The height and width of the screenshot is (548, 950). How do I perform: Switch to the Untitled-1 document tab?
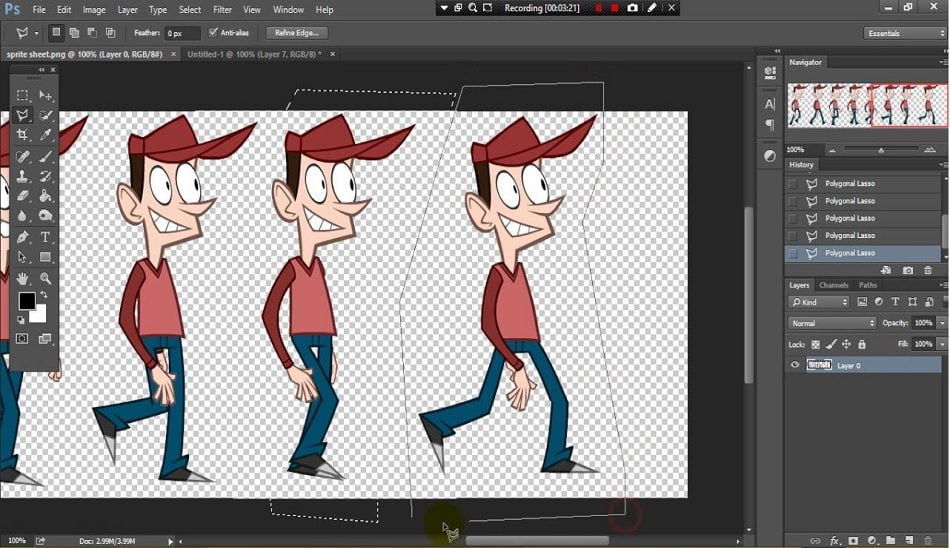point(254,54)
